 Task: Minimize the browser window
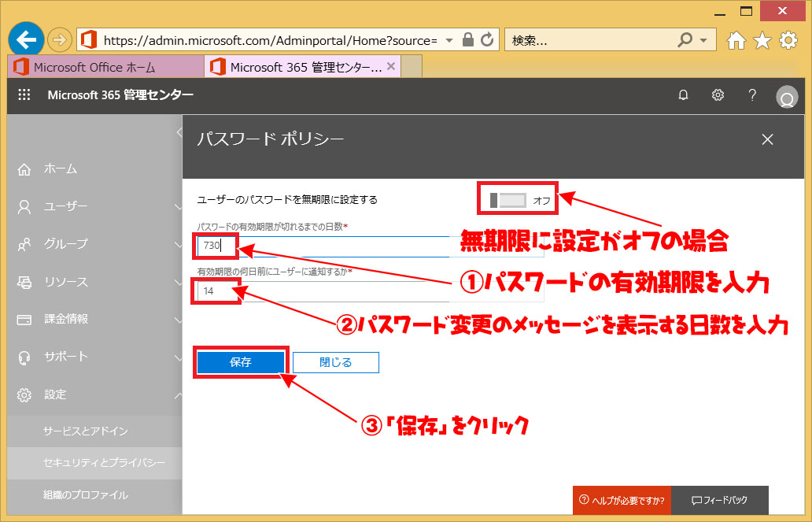(720, 13)
